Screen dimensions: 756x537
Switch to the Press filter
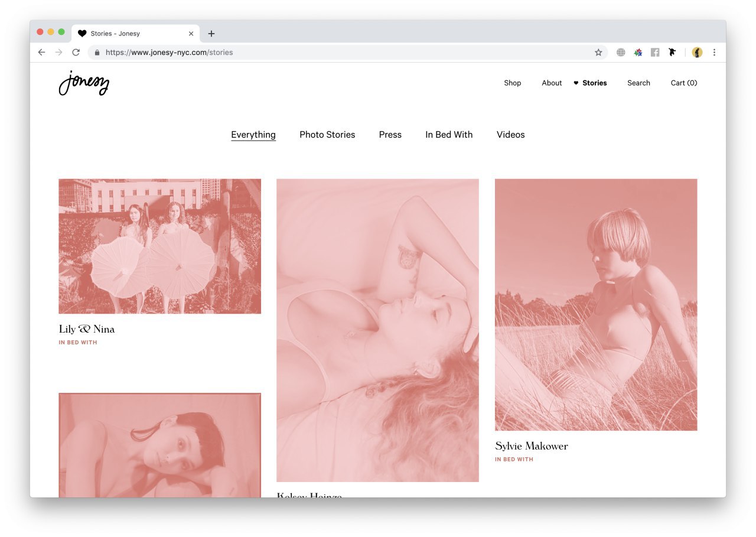390,135
